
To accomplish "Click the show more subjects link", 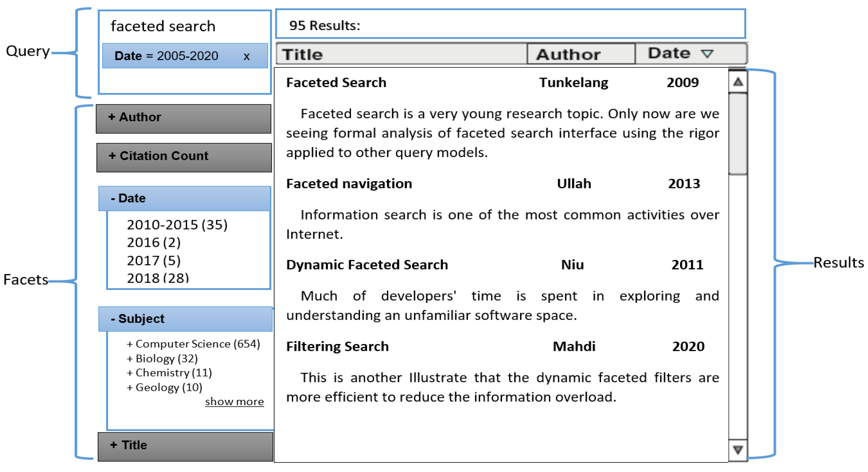I will tap(234, 401).
